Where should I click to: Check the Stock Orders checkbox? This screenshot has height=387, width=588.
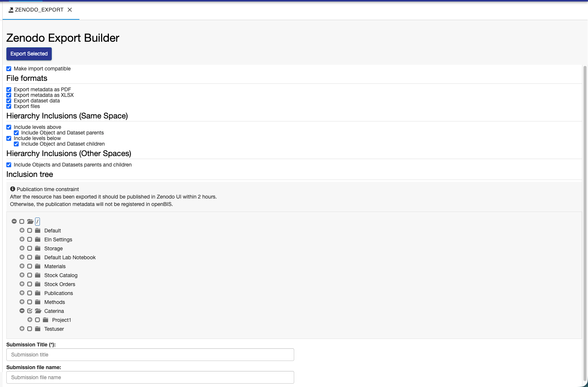pos(29,284)
